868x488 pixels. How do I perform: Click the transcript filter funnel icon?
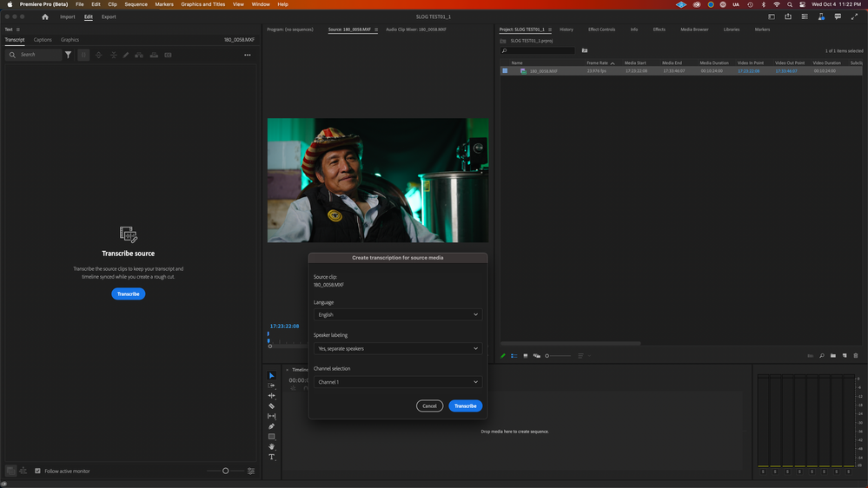(x=69, y=55)
